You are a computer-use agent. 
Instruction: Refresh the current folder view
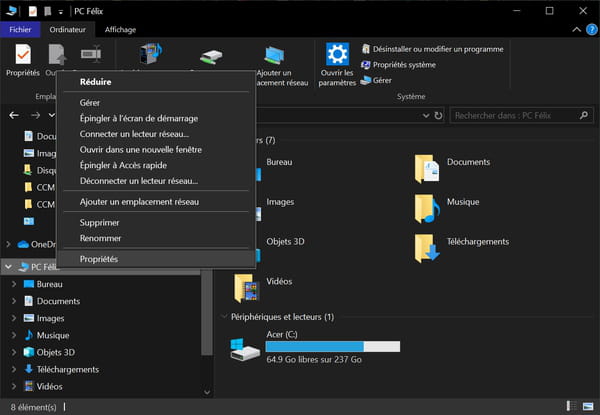pyautogui.click(x=439, y=115)
